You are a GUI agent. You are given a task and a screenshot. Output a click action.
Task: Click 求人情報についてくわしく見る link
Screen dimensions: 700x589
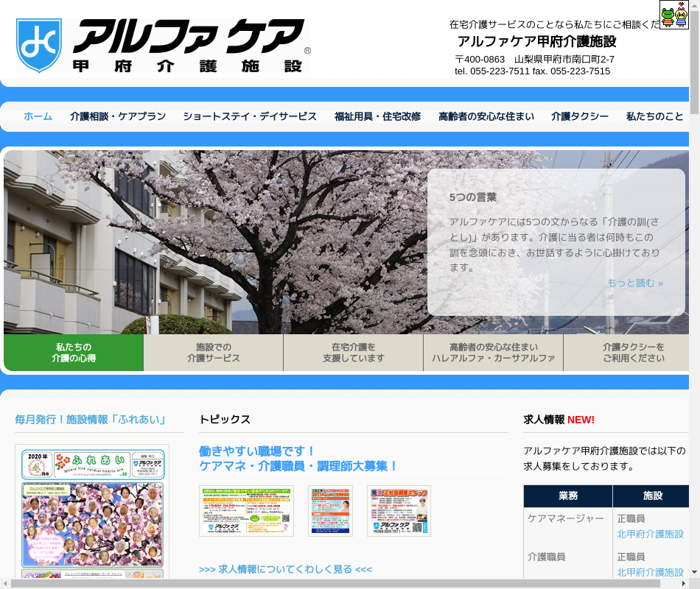285,569
